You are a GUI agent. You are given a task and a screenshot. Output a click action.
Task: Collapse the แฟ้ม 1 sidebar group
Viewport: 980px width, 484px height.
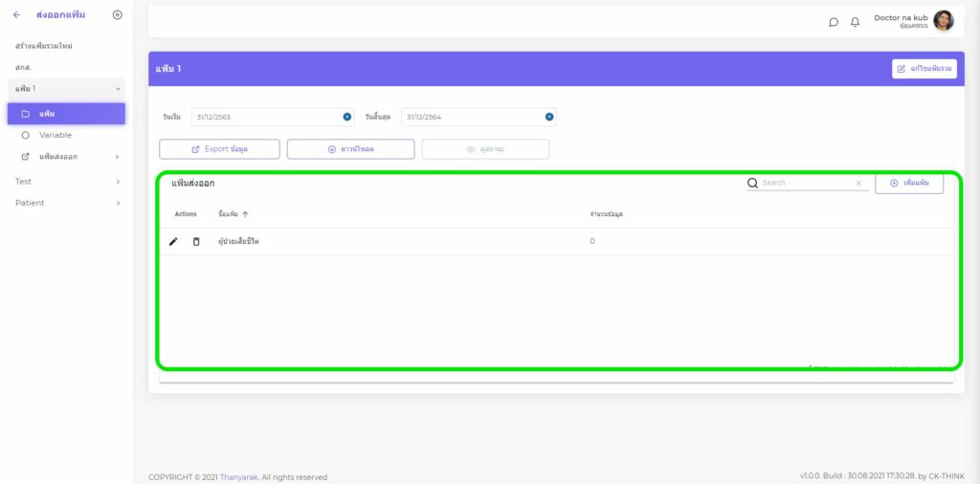118,89
